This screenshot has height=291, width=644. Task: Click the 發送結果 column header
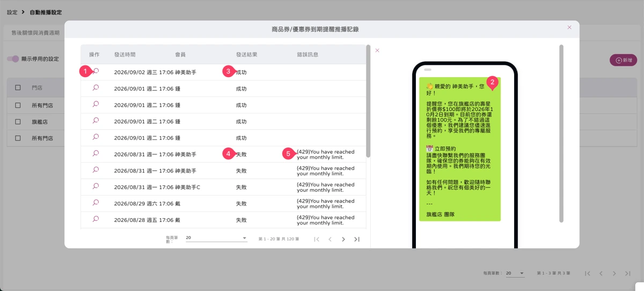pyautogui.click(x=247, y=55)
